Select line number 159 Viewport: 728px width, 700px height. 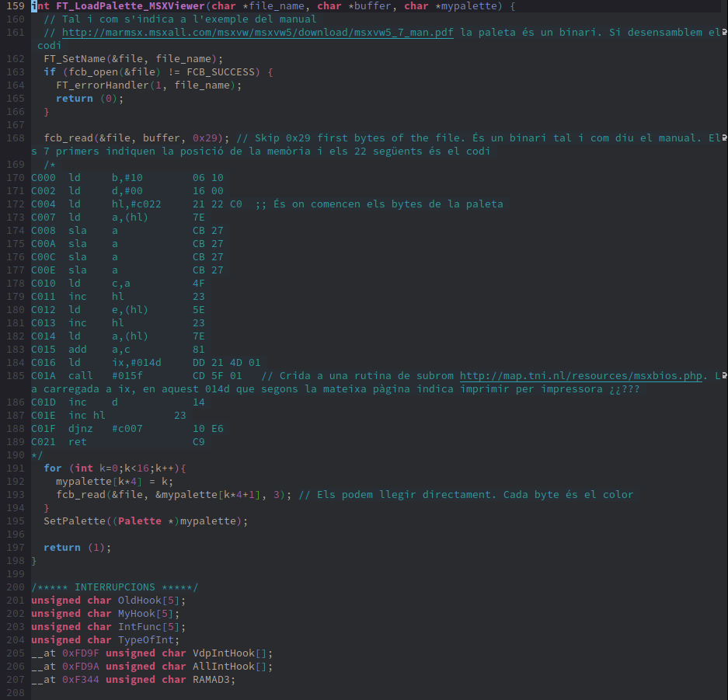point(15,6)
